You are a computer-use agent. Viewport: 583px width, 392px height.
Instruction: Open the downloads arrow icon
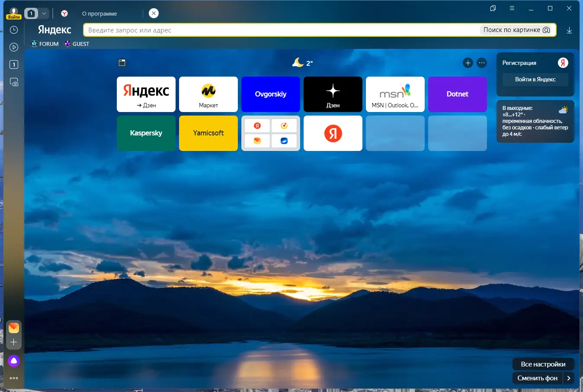569,30
